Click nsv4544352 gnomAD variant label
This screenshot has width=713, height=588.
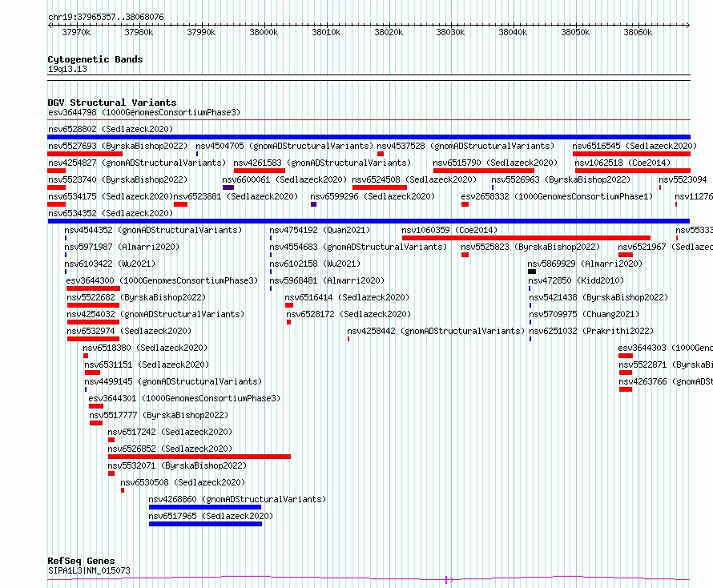153,230
